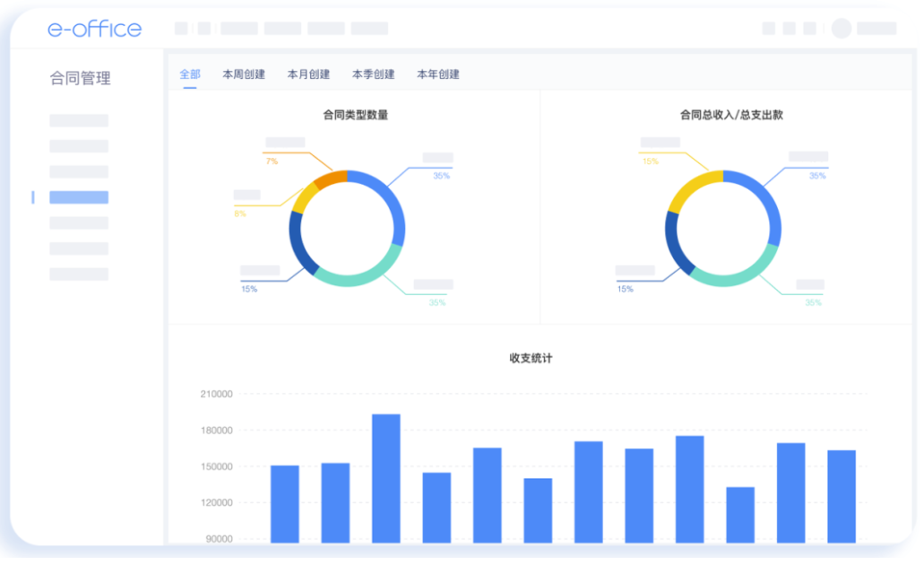Click teal segment in 合同总收入/总支出款 donut
The image size is (924, 565).
coord(739,276)
